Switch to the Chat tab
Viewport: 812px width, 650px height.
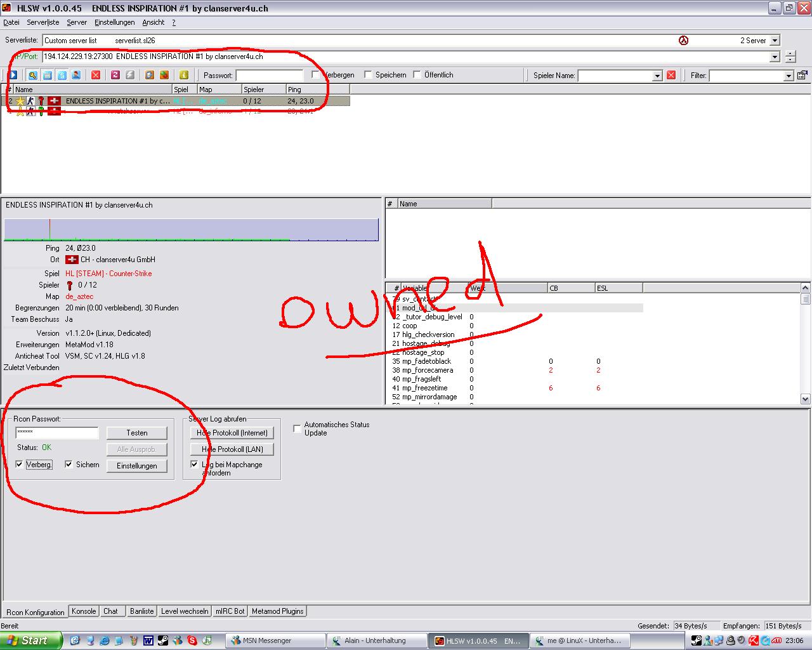pos(111,611)
